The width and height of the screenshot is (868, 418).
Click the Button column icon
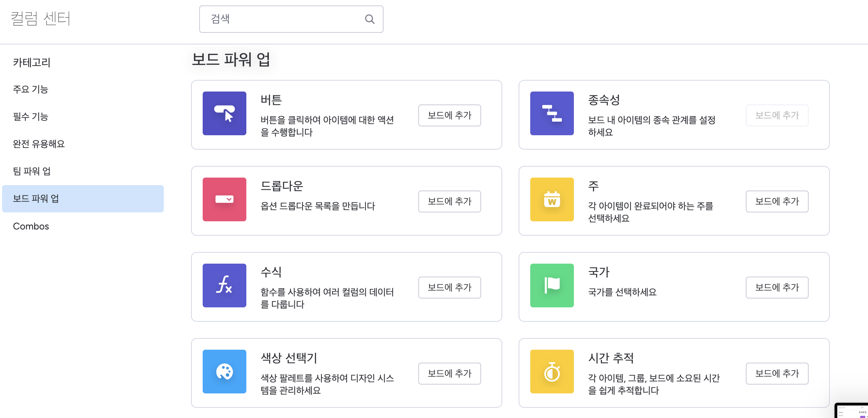click(224, 113)
